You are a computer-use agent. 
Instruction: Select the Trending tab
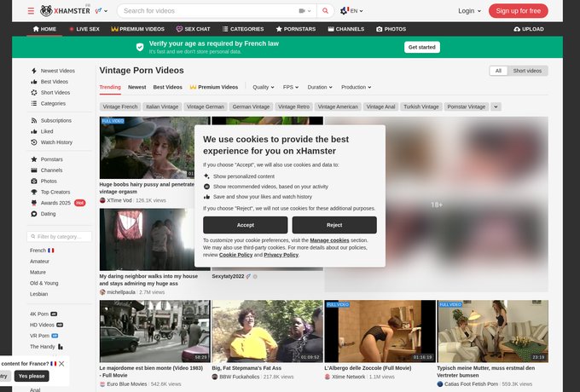pos(110,87)
